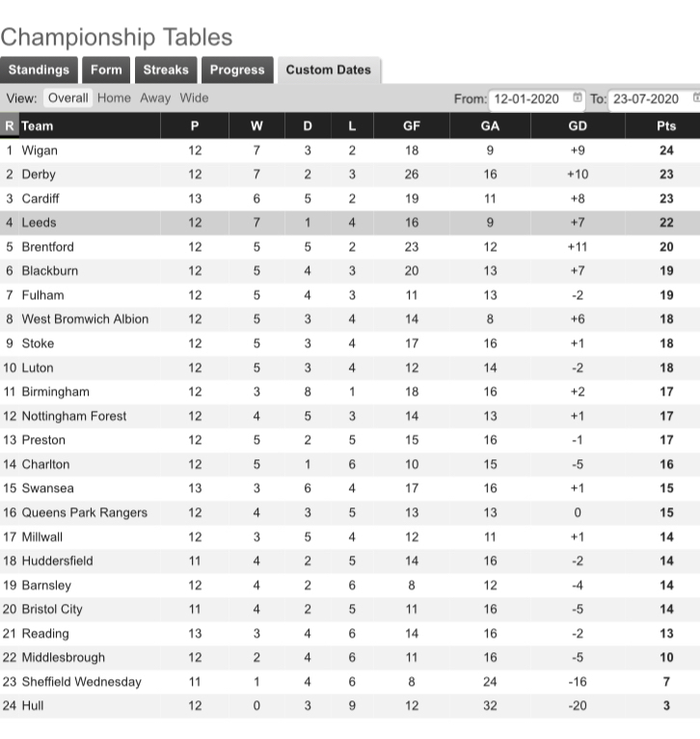Screen dimensions: 700x739
Task: Open the Wigan team link
Action: (x=40, y=151)
